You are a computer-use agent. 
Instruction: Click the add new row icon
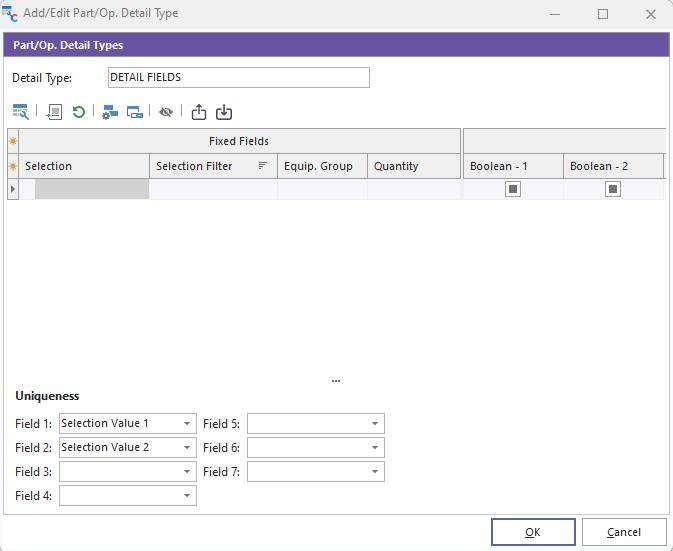click(x=55, y=112)
